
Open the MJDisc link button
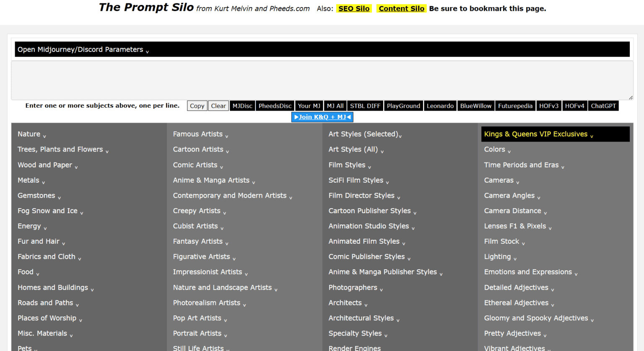point(242,106)
